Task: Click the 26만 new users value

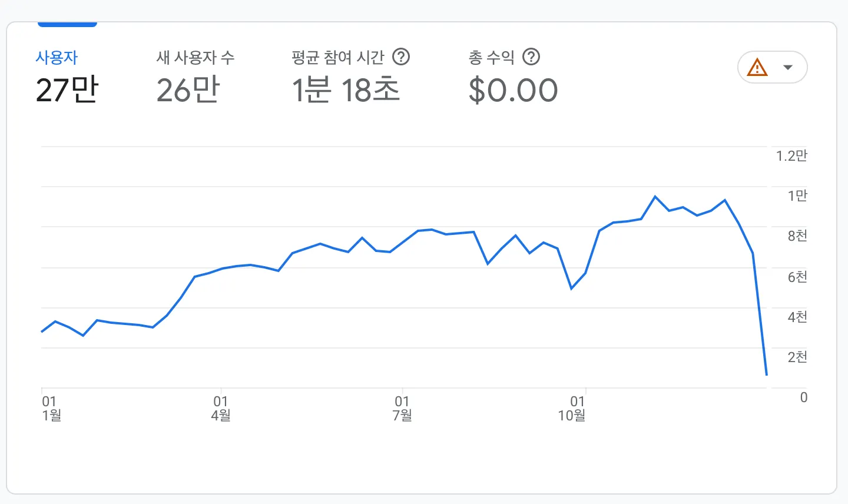Action: 188,90
